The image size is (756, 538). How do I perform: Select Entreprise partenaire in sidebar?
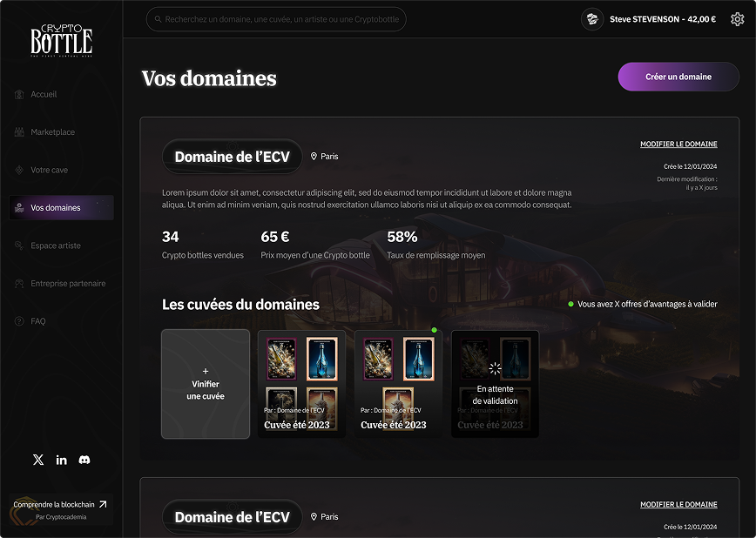pos(67,284)
